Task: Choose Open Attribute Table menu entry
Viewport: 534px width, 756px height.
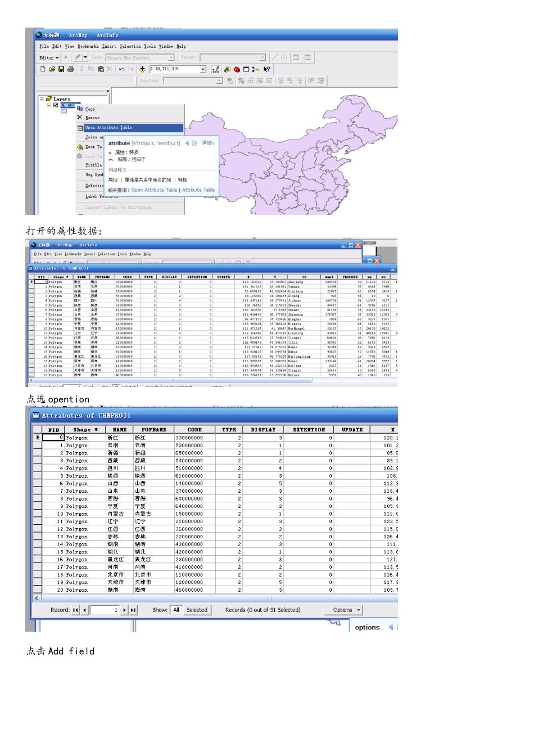Action: (x=130, y=128)
